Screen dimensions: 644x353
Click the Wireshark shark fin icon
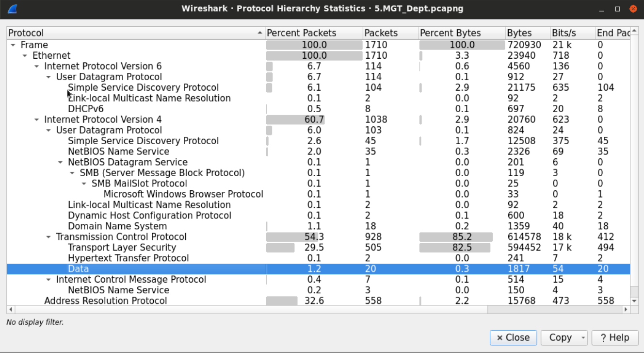tap(13, 9)
